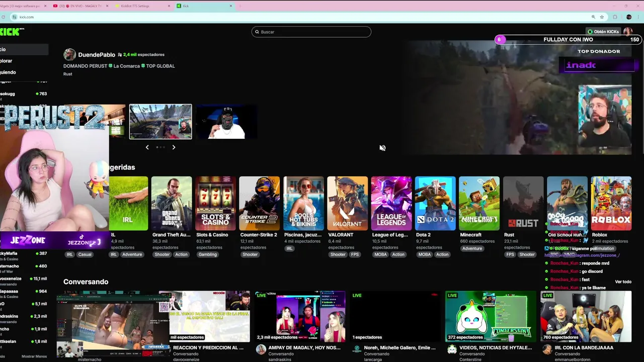Open the Conterstine channel avatar
The width and height of the screenshot is (644, 362).
[x=452, y=349]
